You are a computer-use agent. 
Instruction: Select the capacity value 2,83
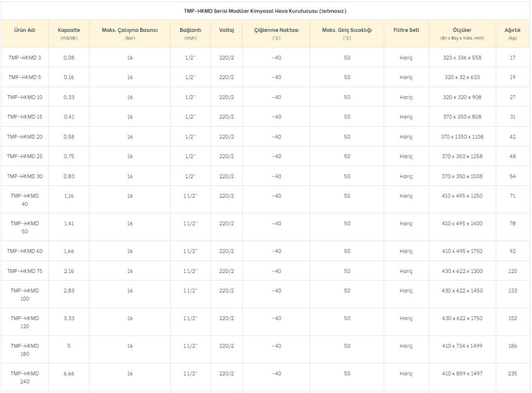coord(69,291)
